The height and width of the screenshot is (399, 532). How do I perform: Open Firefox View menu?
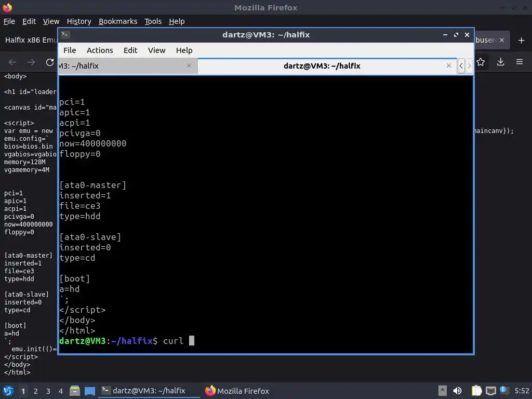coord(51,21)
